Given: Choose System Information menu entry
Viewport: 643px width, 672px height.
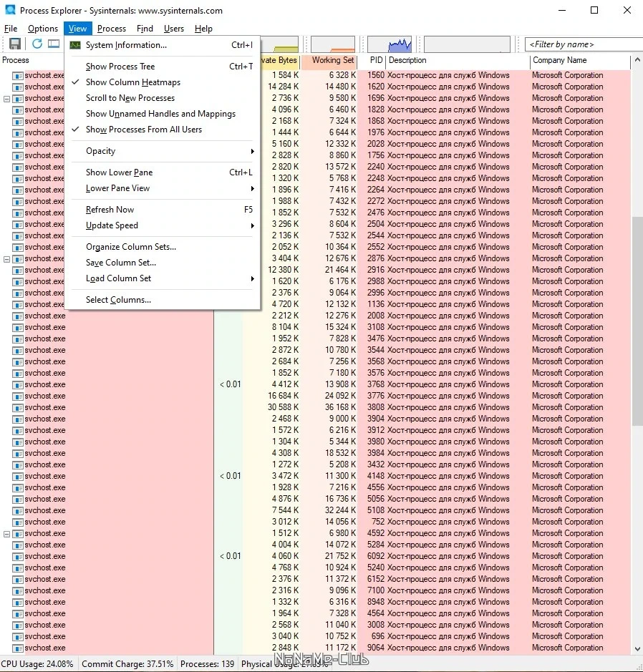Looking at the screenshot, I should click(x=163, y=45).
